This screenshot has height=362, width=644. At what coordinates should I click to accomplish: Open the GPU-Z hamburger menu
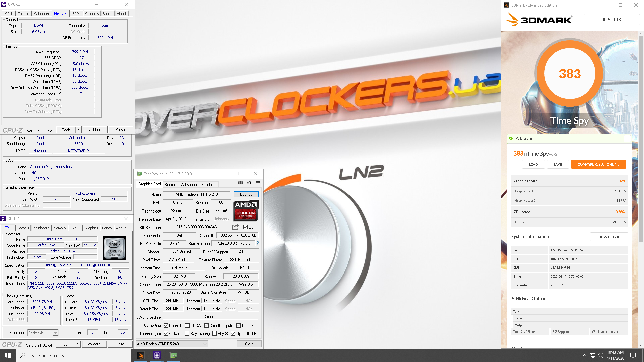coord(258,183)
